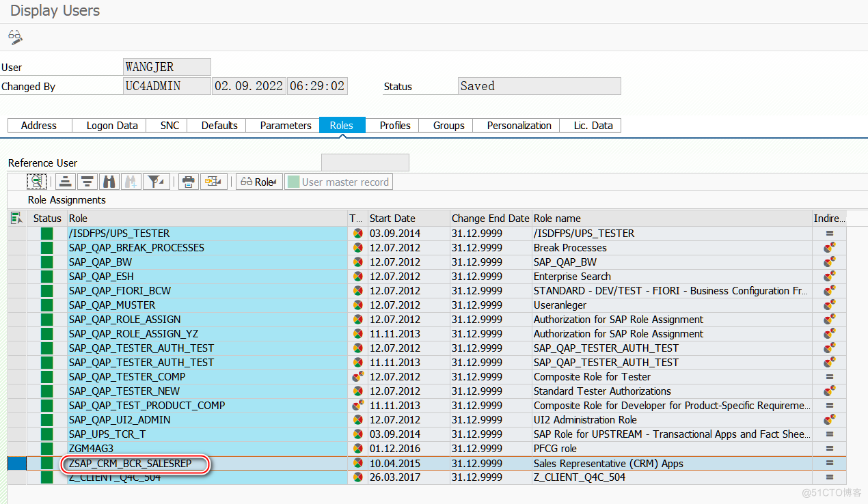The image size is (868, 504).
Task: Click green status indicator beside ZGM4AG3
Action: pyautogui.click(x=46, y=449)
